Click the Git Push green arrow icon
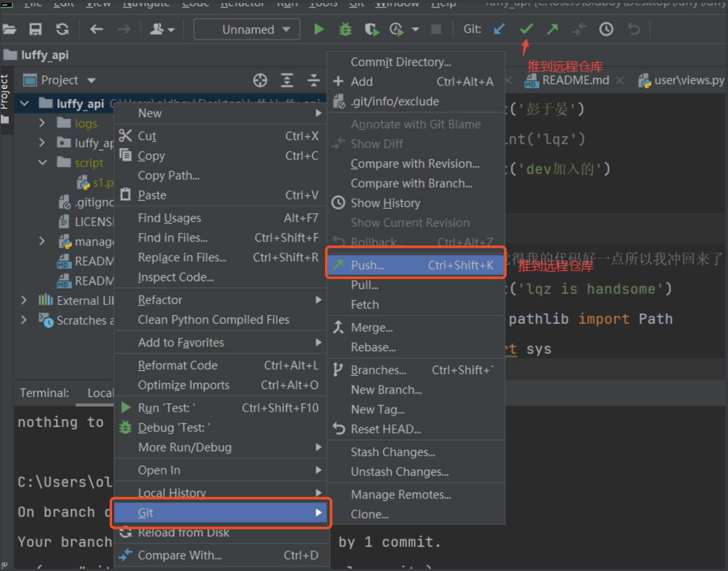 [552, 29]
